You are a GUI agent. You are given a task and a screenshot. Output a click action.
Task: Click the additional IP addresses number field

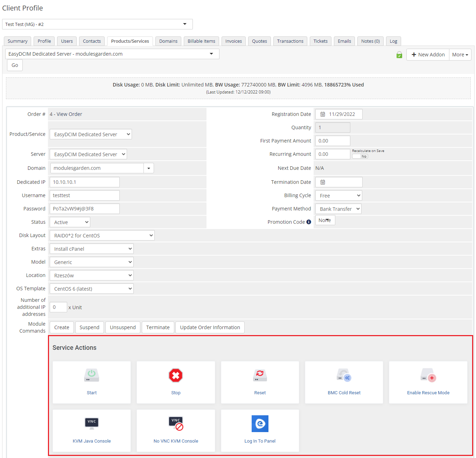point(58,307)
